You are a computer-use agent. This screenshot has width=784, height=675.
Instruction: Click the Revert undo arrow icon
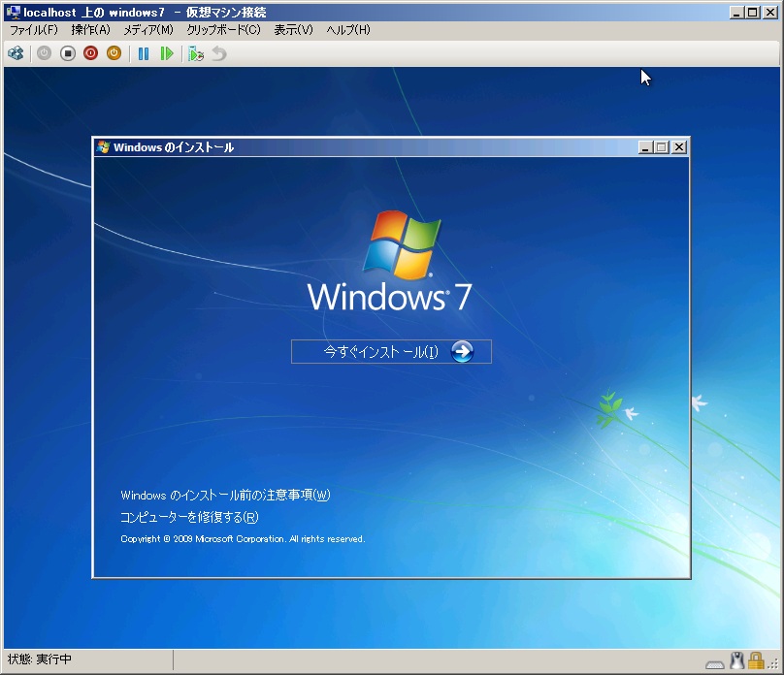[219, 53]
